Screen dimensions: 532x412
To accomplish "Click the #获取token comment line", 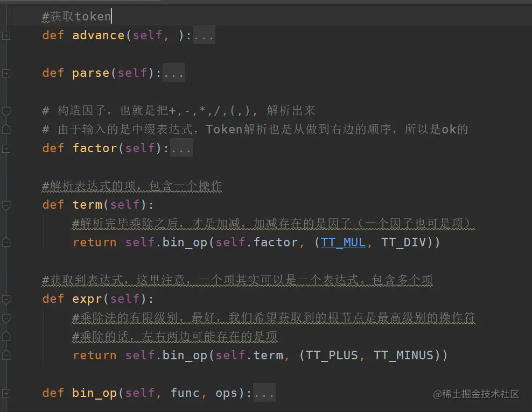I will point(76,16).
